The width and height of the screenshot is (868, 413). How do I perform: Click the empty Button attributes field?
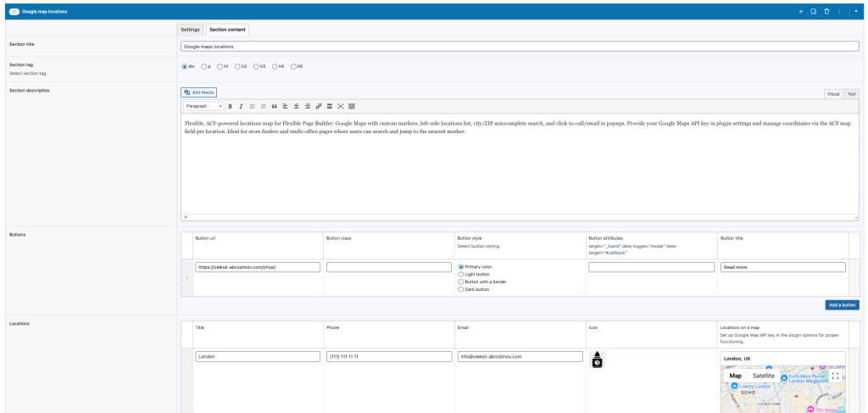point(652,267)
